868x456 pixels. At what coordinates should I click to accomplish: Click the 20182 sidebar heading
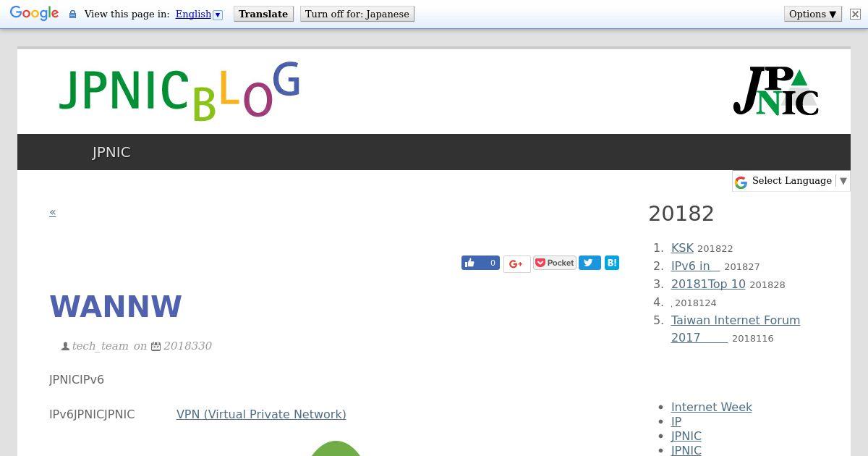(x=681, y=214)
